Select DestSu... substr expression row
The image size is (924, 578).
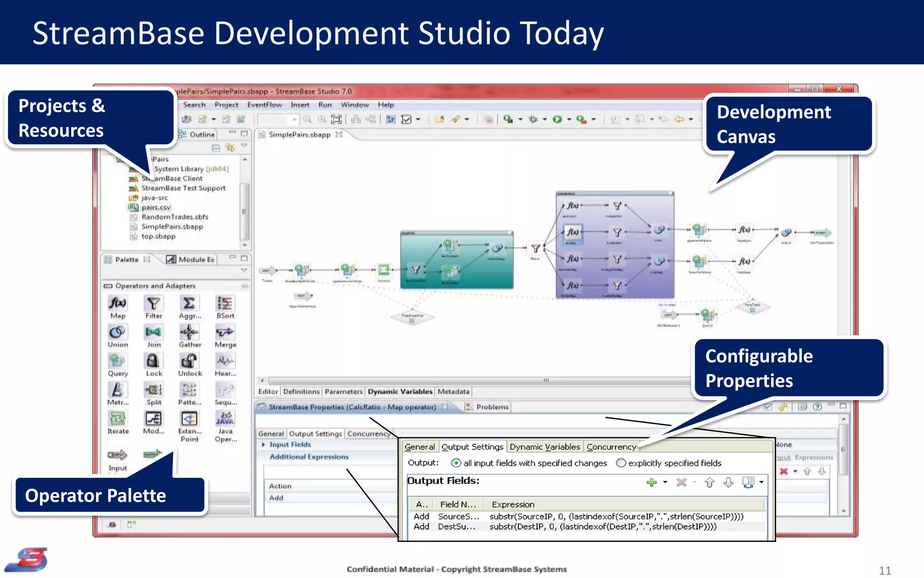click(587, 527)
